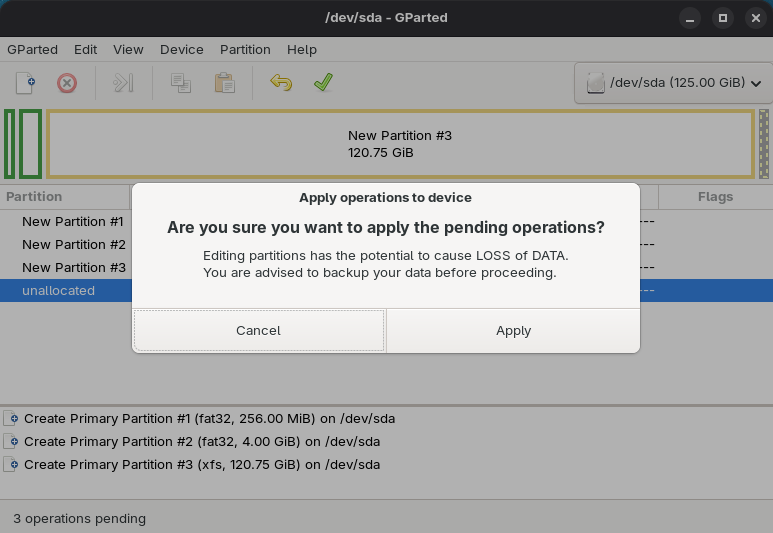The image size is (773, 533).
Task: Click the Paste partition toolbar icon
Action: point(224,83)
